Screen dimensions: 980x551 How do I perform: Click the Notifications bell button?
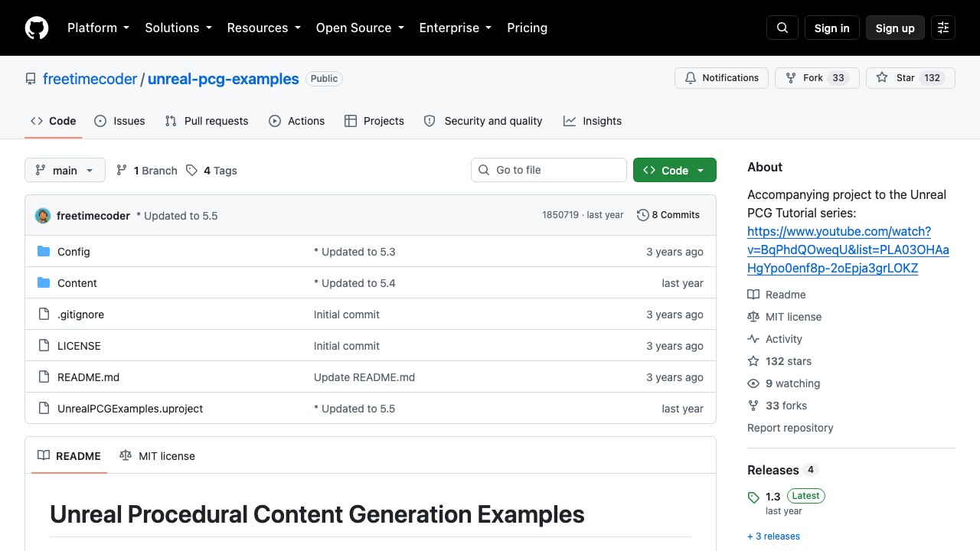pos(721,78)
